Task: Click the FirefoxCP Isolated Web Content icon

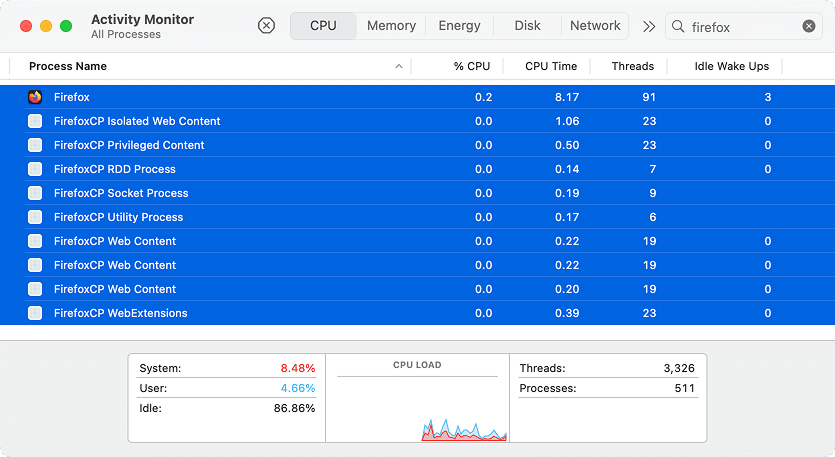Action: (x=35, y=121)
